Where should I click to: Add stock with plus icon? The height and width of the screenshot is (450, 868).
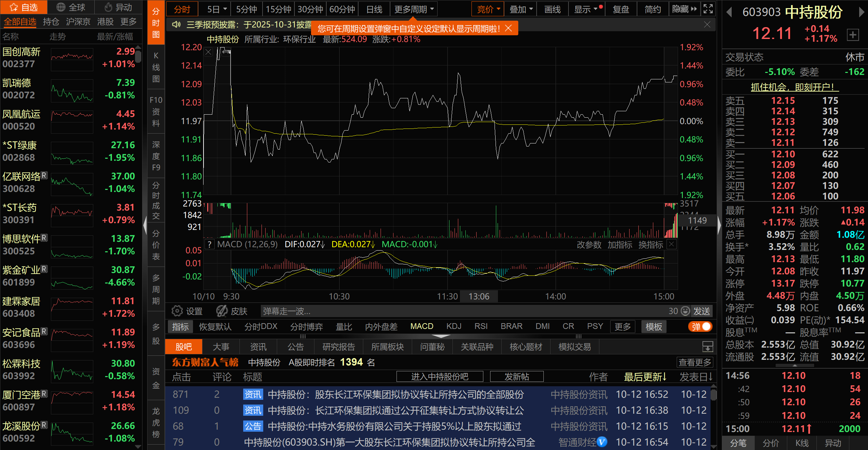coord(853,35)
